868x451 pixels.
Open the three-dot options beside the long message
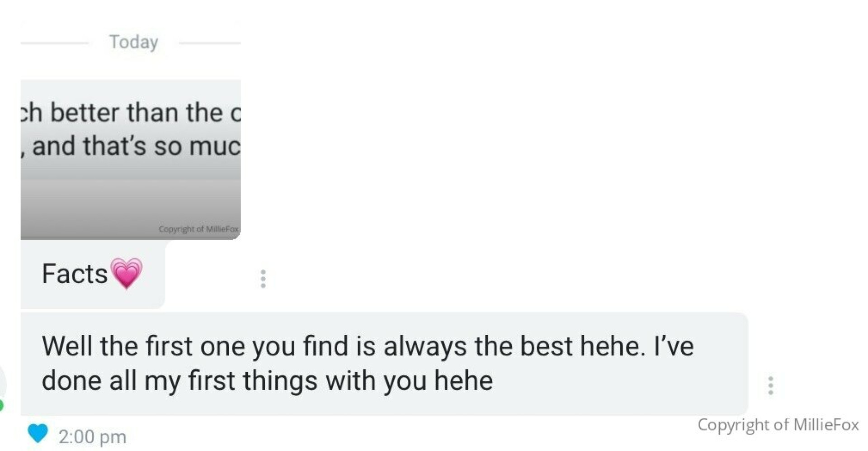[x=770, y=385]
